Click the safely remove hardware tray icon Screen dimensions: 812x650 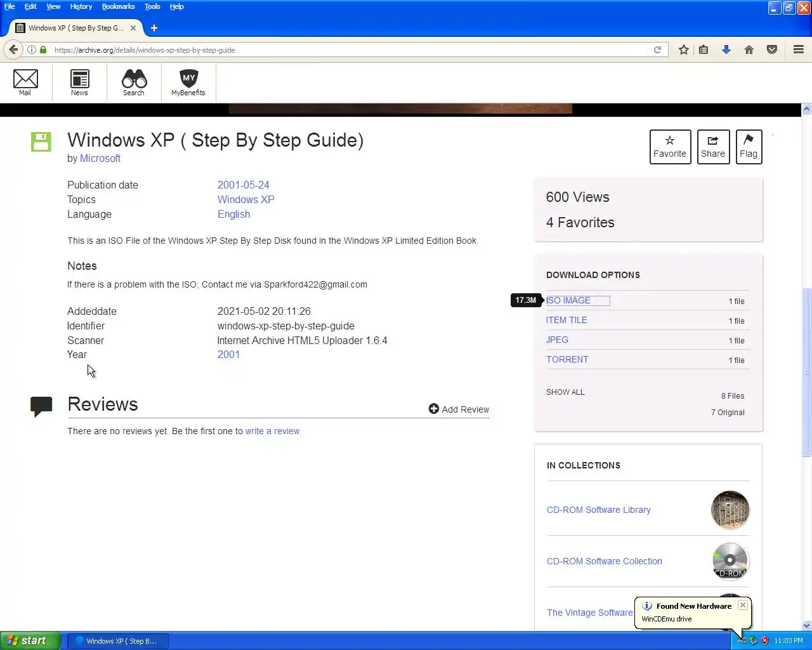[x=742, y=640]
